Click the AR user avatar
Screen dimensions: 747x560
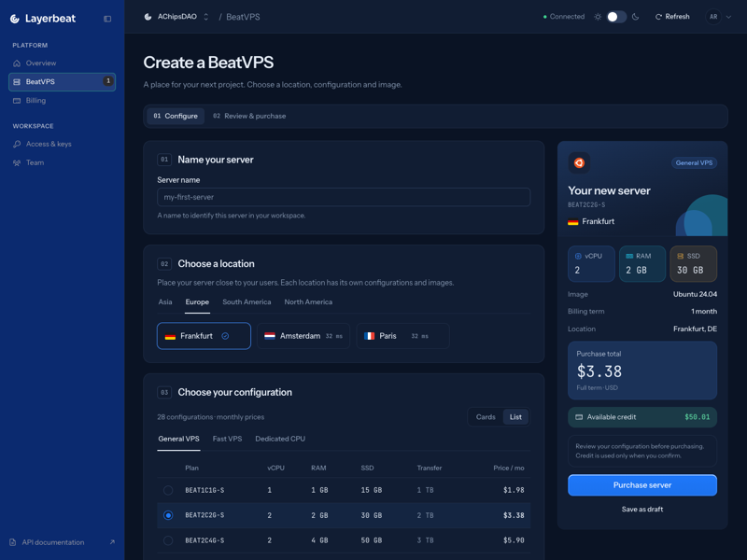(x=713, y=17)
